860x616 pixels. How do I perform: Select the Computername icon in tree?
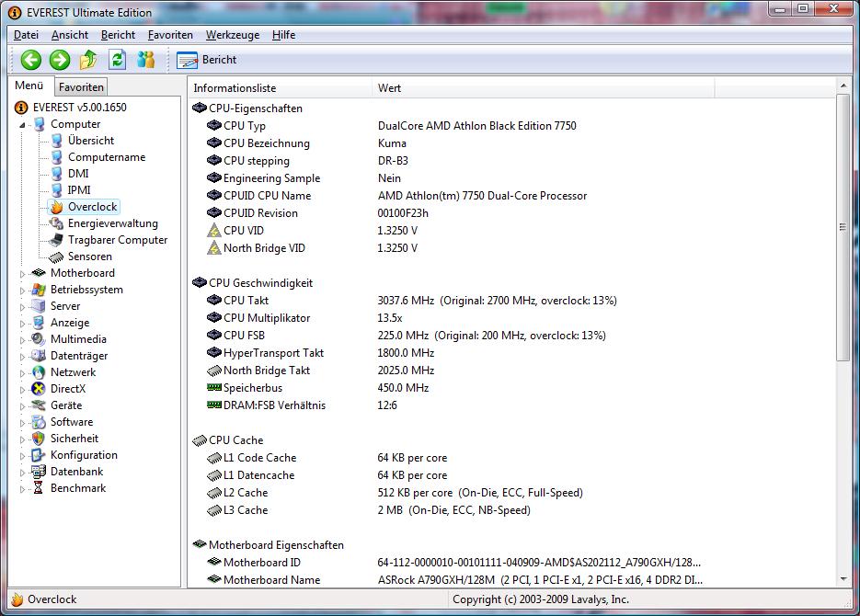click(57, 157)
